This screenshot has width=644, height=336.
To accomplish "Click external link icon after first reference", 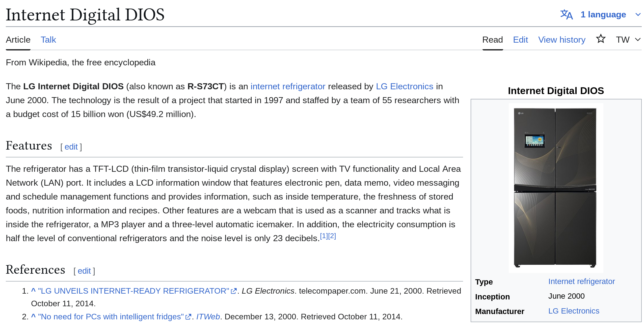I will click(234, 291).
